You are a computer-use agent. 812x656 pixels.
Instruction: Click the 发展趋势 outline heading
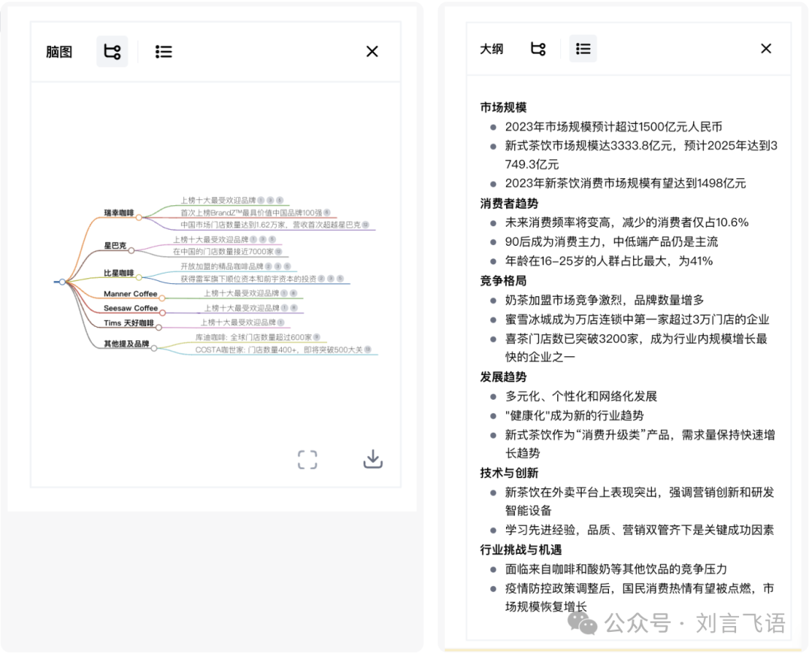[x=503, y=377]
